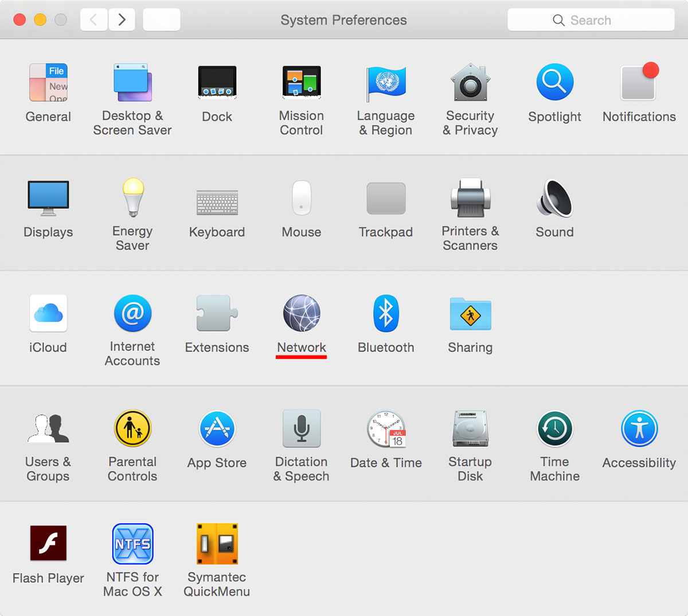This screenshot has height=616, width=688.
Task: Open the Flash Player pane
Action: tap(48, 544)
